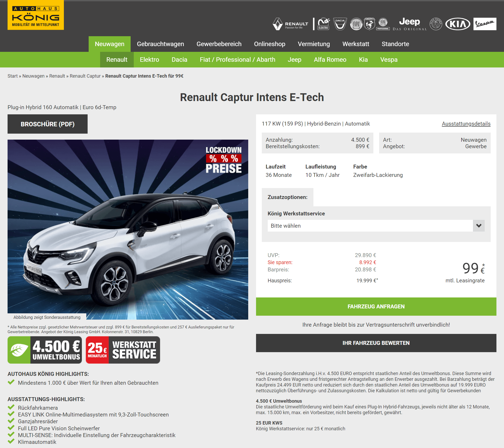Expand the König Werkstattservice dropdown arrow

[x=479, y=226]
